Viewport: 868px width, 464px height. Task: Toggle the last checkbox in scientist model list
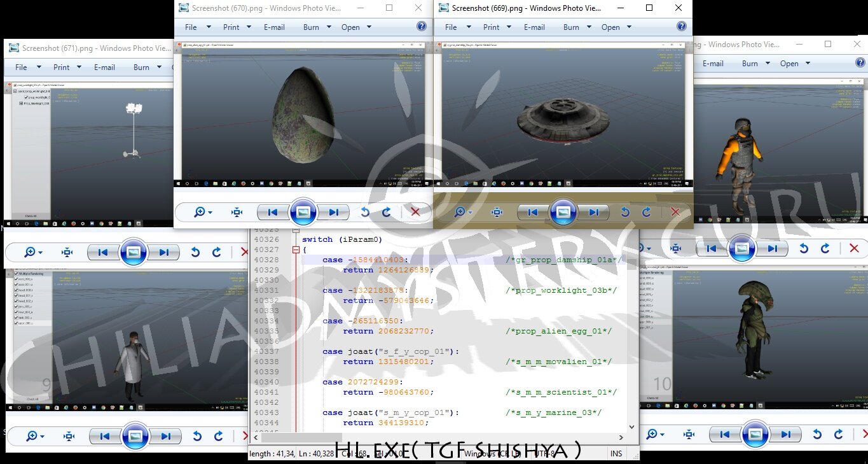17,323
